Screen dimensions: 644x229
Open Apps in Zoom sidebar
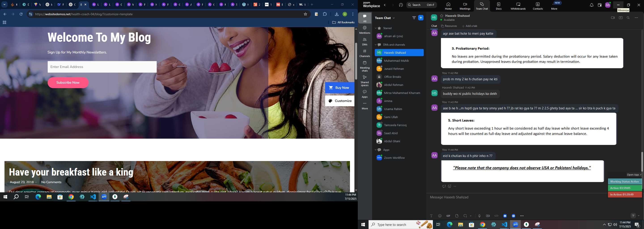tap(365, 94)
